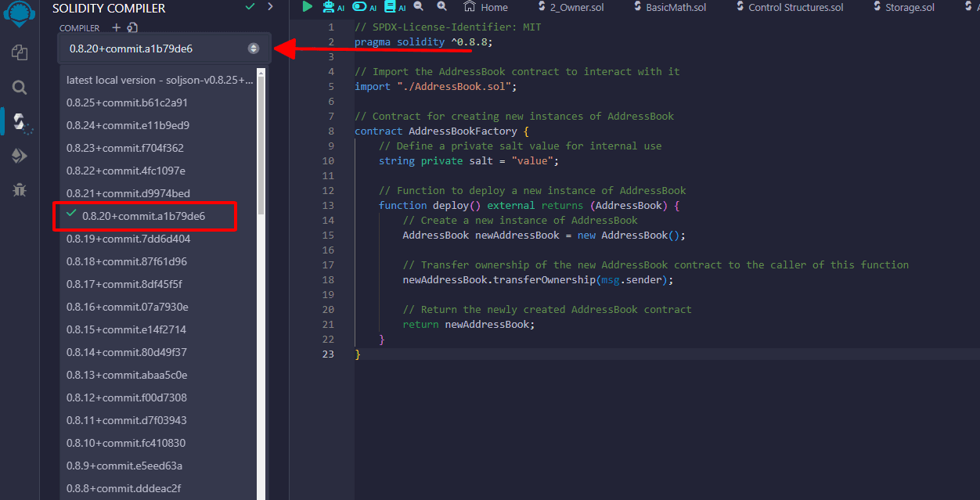Click the "return newAddressBook;" line

pyautogui.click(x=469, y=324)
